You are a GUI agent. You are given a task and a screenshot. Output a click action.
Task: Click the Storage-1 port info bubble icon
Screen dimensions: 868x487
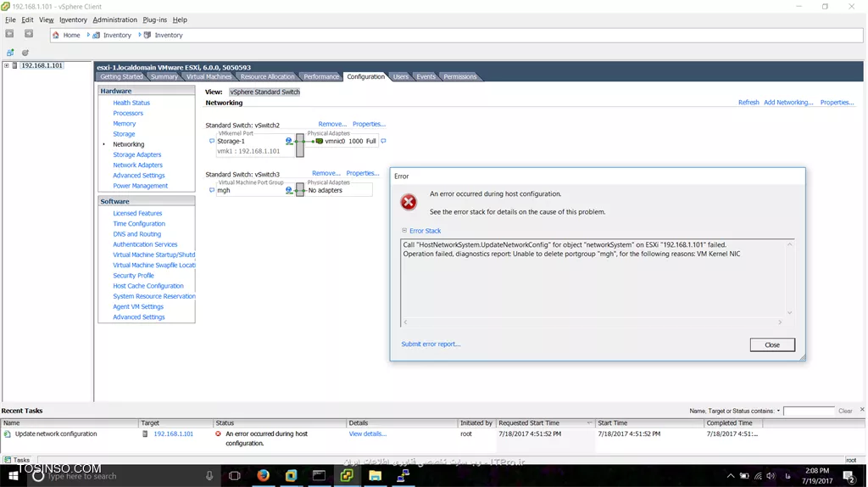point(211,142)
